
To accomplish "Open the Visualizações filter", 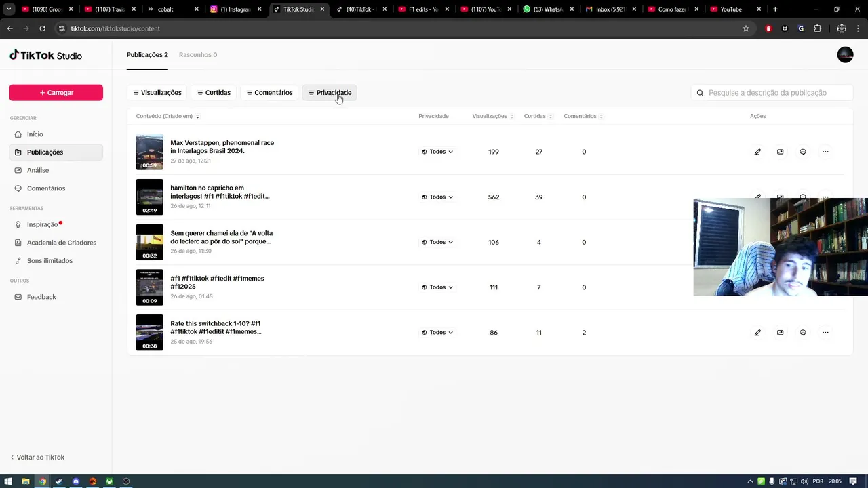I will coord(157,93).
